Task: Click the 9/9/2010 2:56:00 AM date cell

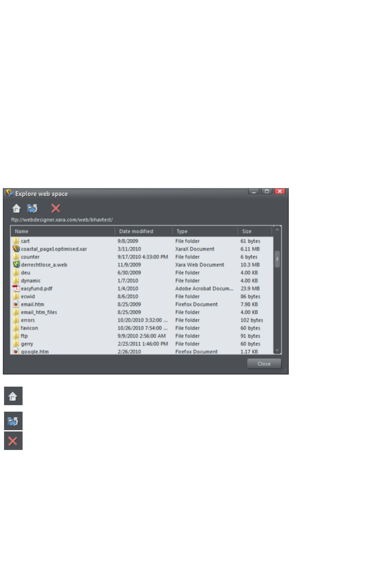Action: 142,336
